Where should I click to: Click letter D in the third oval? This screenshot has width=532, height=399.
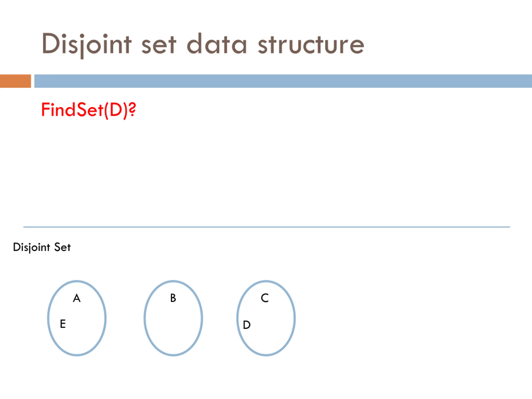[x=247, y=325]
